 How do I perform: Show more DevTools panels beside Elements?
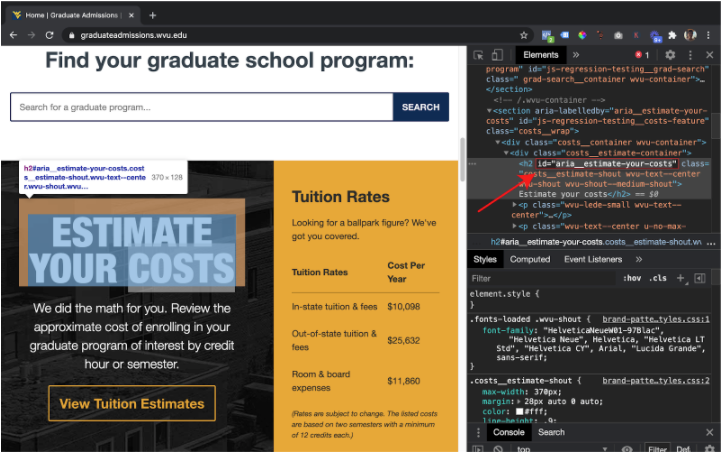pos(576,55)
